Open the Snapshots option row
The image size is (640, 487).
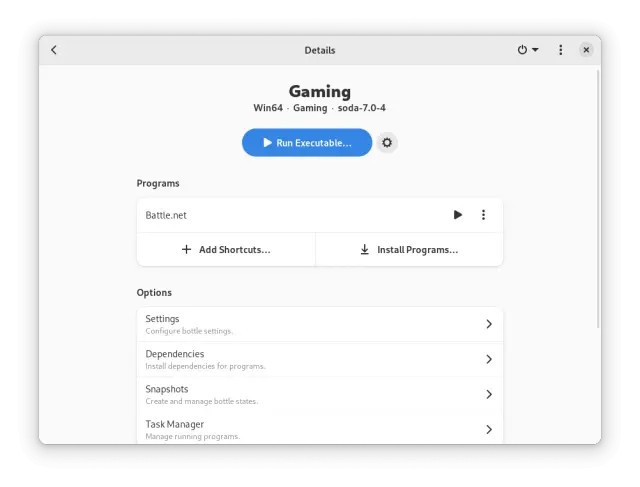tap(320, 394)
